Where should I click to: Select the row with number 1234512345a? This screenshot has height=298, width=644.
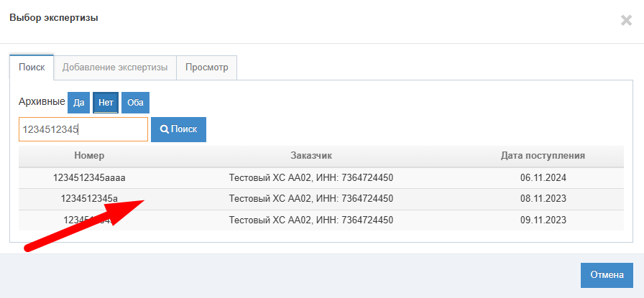89,199
